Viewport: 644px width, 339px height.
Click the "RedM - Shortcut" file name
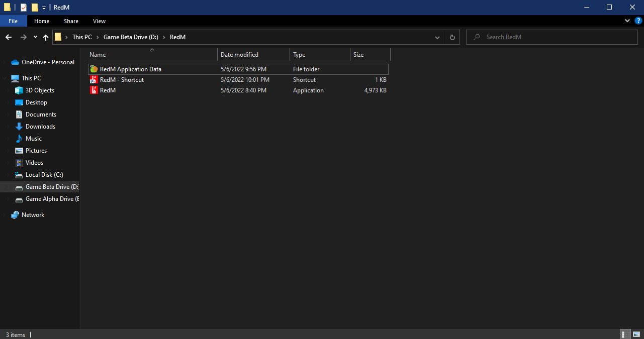pos(122,80)
